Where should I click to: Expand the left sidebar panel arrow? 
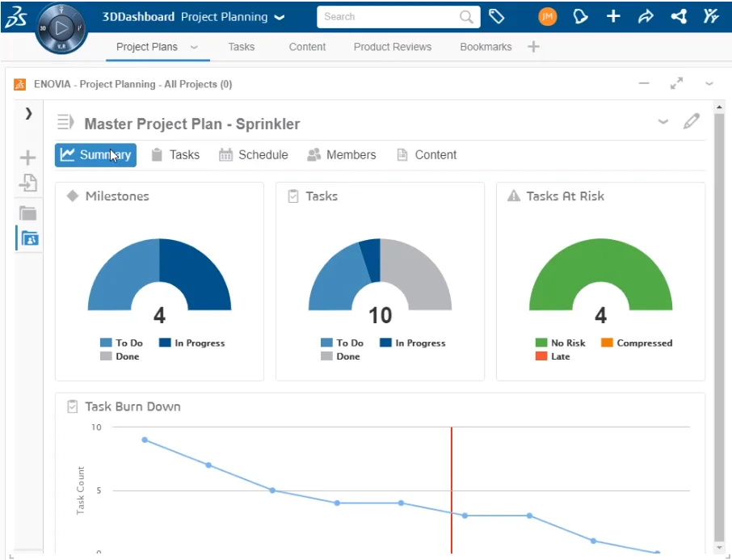point(27,114)
